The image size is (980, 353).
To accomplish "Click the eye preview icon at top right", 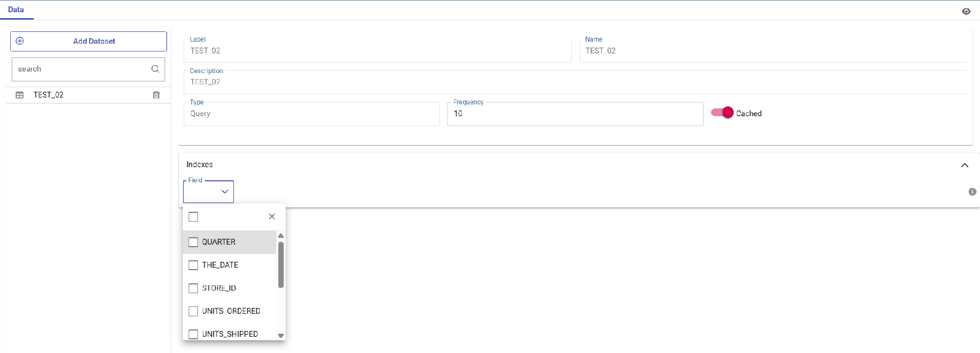I will tap(966, 11).
